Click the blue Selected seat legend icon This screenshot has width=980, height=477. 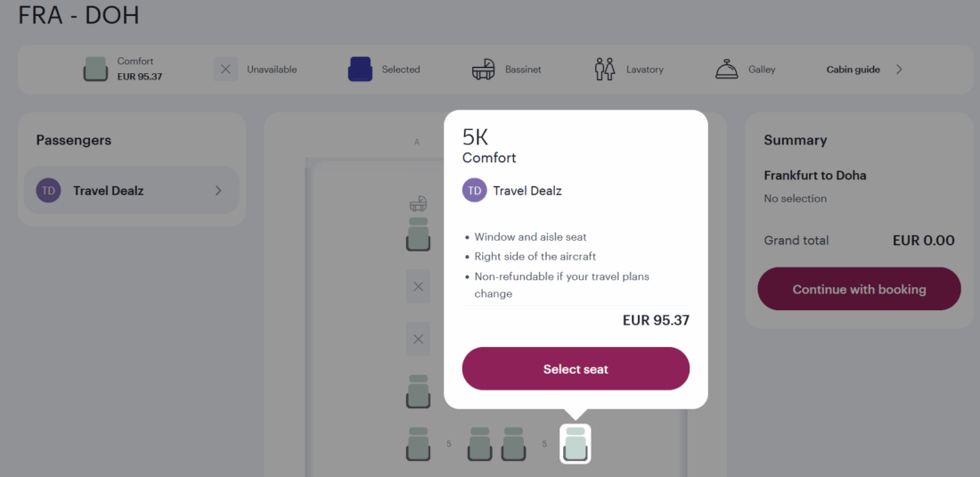tap(360, 70)
